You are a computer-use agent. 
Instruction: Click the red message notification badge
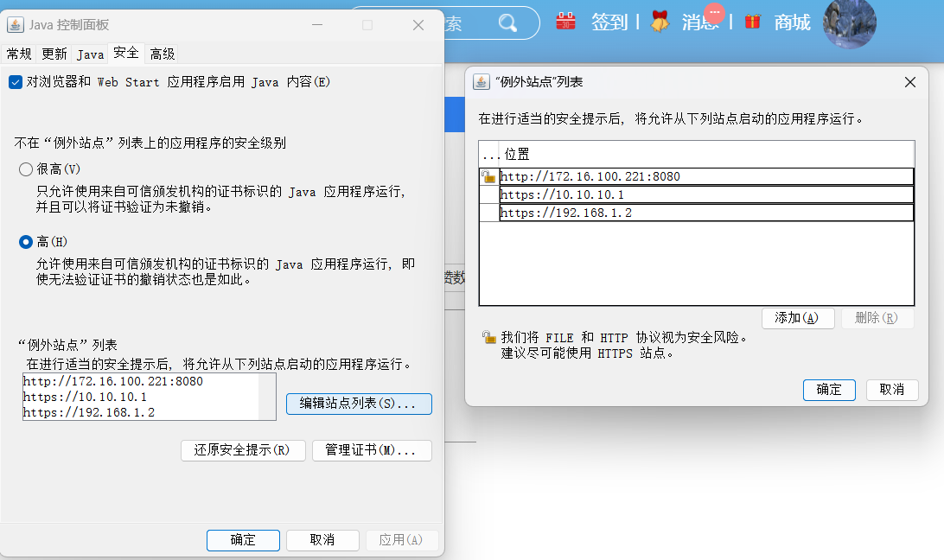(715, 13)
